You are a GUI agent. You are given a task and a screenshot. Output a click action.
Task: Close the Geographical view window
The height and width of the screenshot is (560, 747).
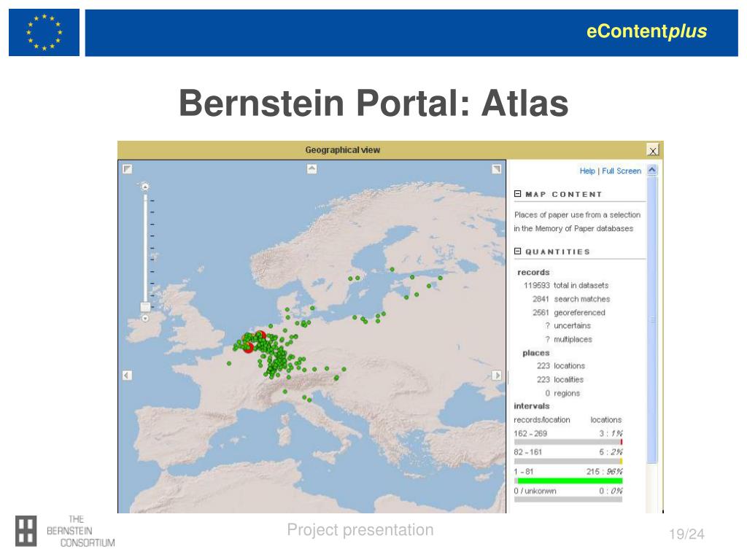pos(653,150)
